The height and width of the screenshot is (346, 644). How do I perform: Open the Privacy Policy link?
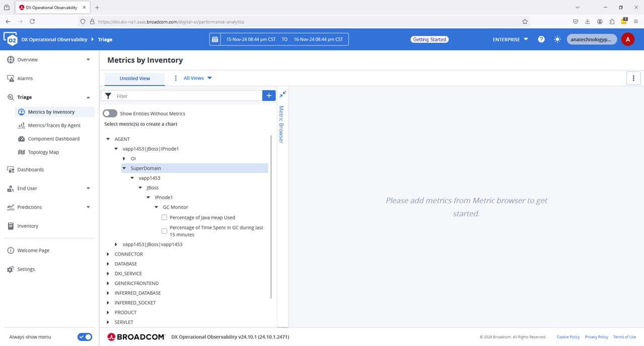pos(596,337)
